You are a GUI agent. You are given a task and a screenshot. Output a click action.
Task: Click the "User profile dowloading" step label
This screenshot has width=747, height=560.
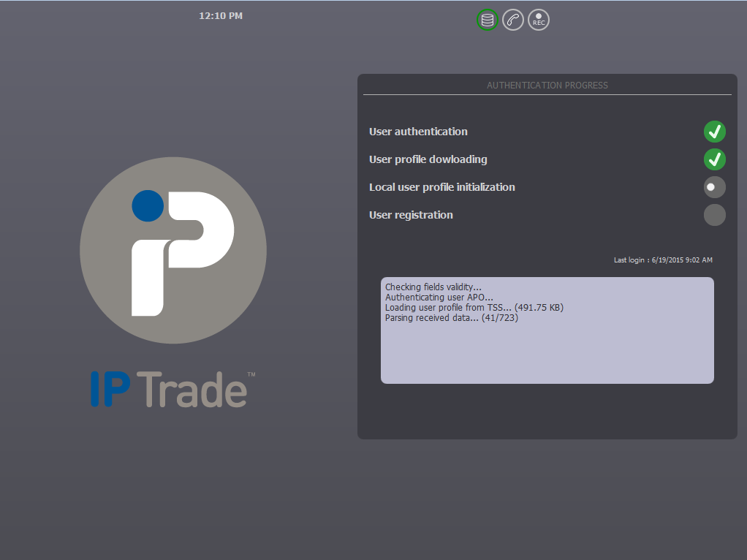(428, 159)
